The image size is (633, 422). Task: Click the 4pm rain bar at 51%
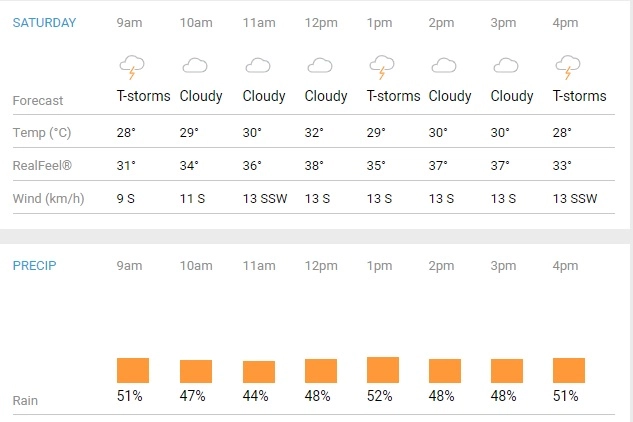tap(568, 370)
